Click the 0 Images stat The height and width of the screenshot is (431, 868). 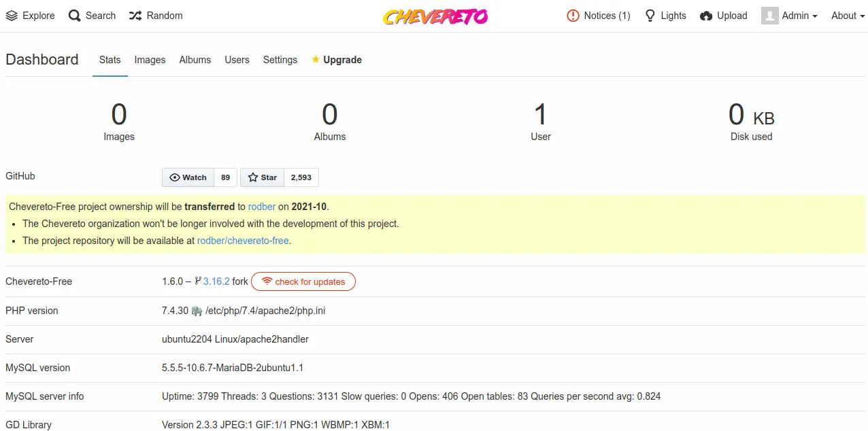119,122
